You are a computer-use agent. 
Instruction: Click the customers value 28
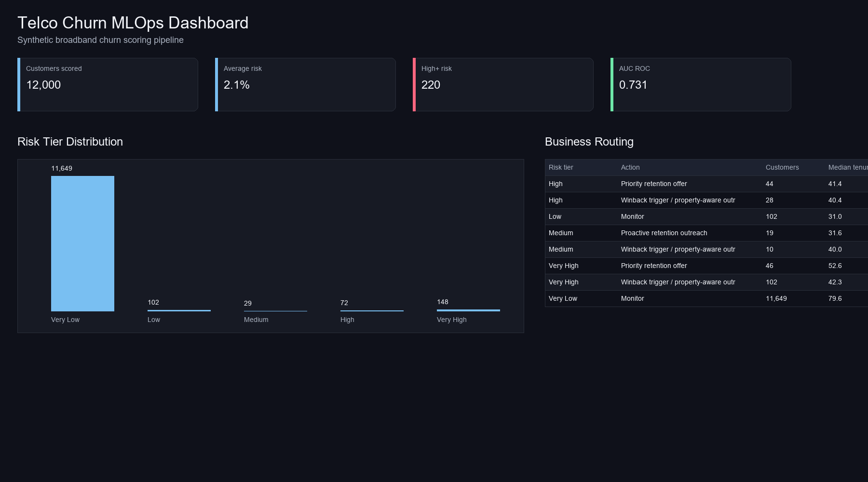pyautogui.click(x=770, y=200)
